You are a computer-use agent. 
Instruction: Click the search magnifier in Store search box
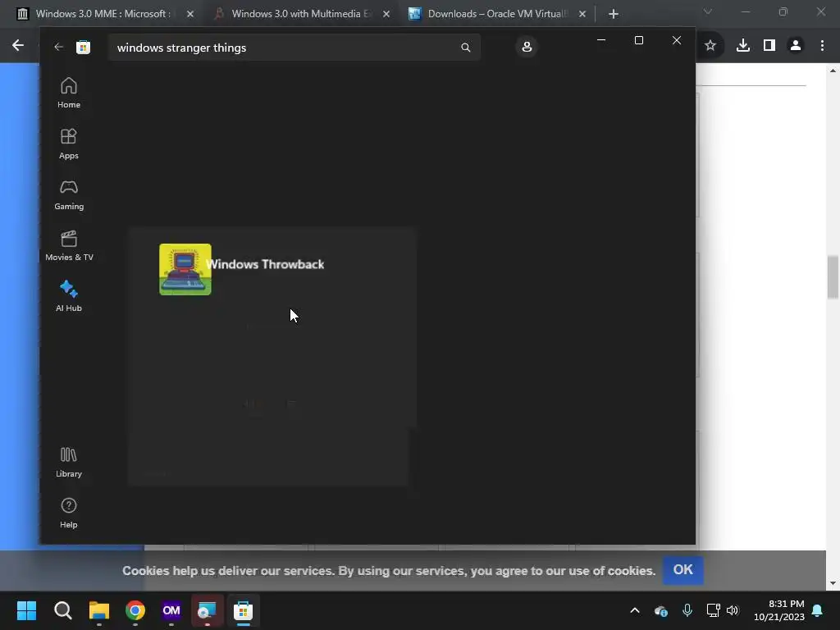pos(466,48)
